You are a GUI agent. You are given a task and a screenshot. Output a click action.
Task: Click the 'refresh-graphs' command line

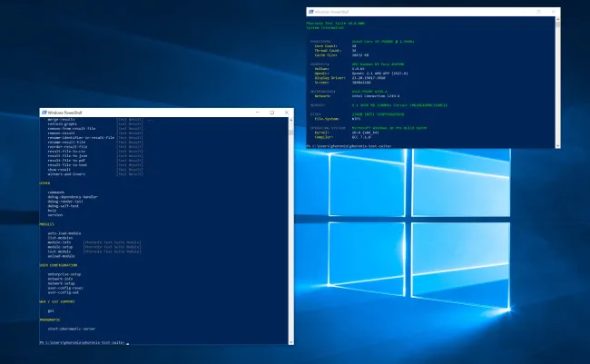63,123
